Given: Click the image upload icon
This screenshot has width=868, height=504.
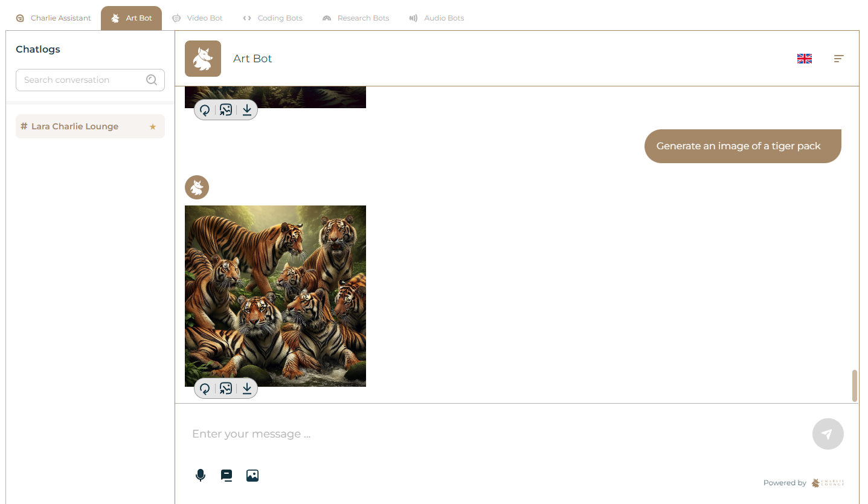Looking at the screenshot, I should click(x=252, y=476).
